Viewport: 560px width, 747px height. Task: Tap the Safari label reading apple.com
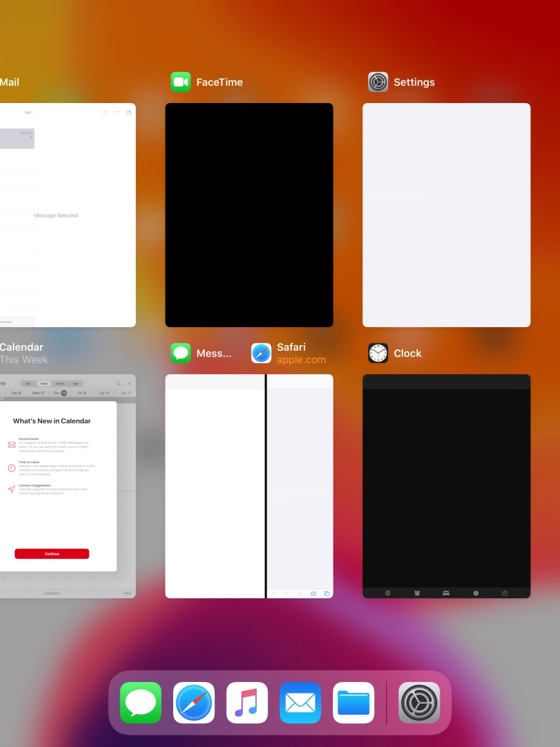click(x=301, y=360)
